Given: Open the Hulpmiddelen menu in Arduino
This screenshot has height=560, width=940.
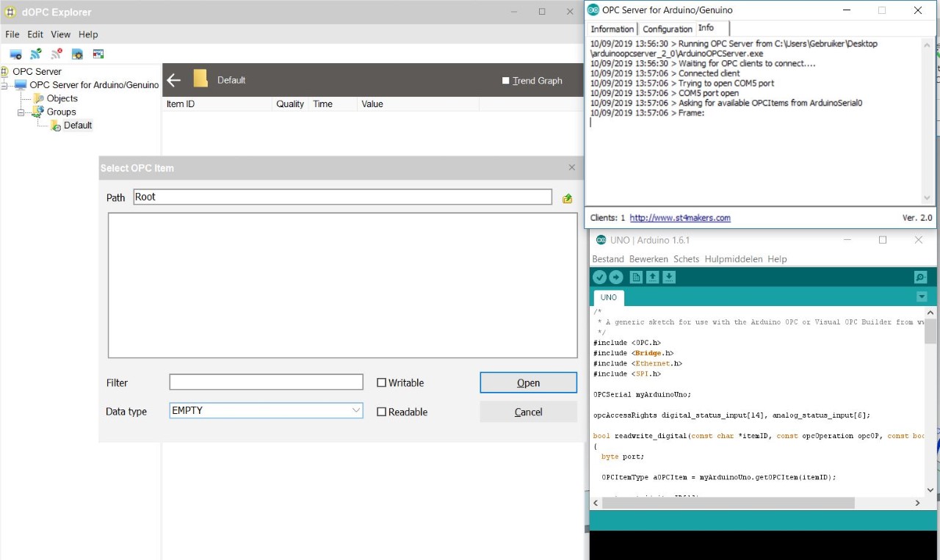Looking at the screenshot, I should click(734, 259).
